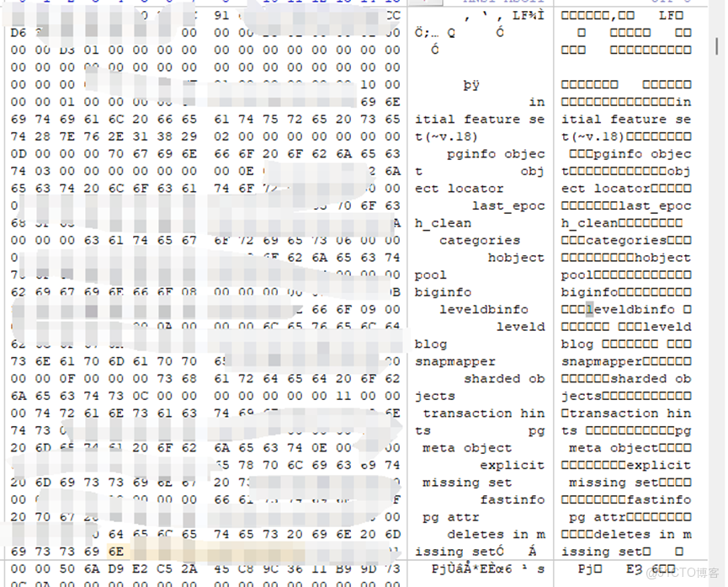Viewport: 728px width, 587px height.
Task: Click 'PjÙâÅ*EÈœ6' text in the ANSI column
Action: tap(471, 568)
